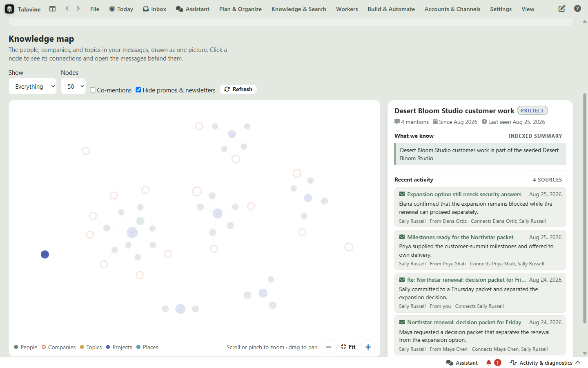
Task: Open the Accounts & Channels menu
Action: coord(452,9)
